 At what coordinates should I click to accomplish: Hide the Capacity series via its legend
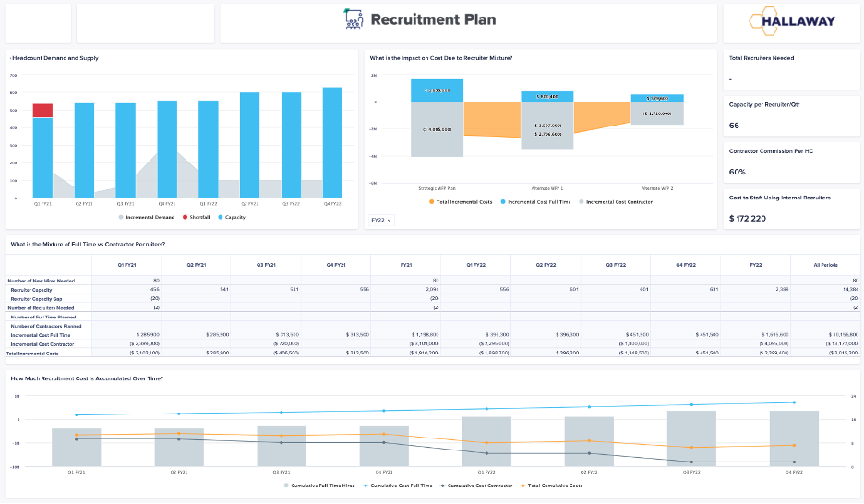[x=220, y=217]
